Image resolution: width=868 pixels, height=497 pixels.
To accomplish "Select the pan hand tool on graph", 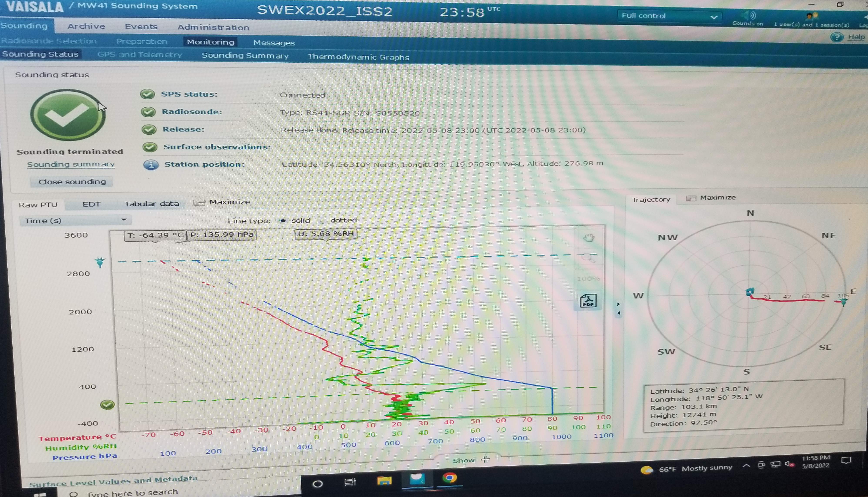I will (x=589, y=238).
